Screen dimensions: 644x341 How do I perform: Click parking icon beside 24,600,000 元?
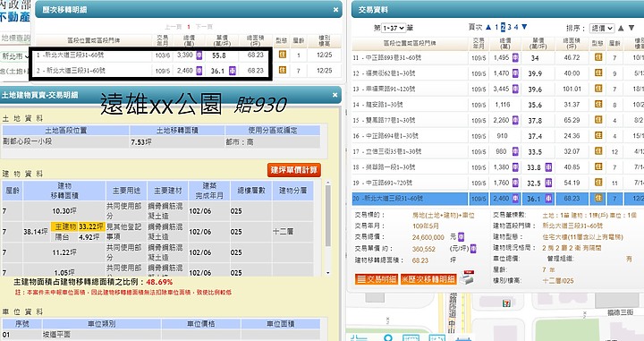(462, 236)
